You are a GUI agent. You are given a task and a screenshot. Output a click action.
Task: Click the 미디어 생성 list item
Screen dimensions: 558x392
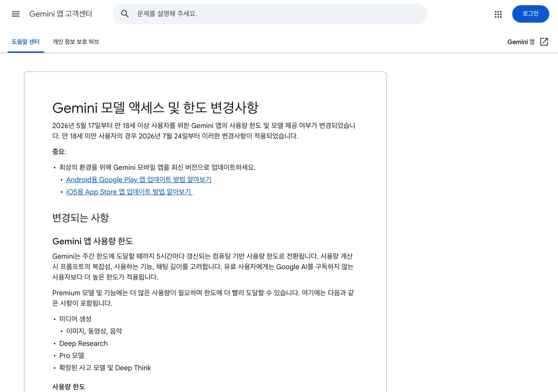point(75,319)
